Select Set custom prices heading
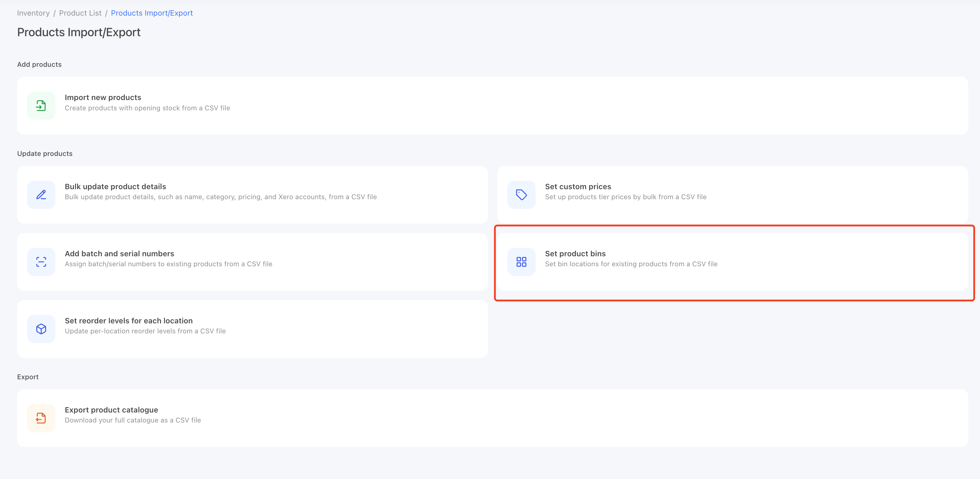The height and width of the screenshot is (479, 980). (x=578, y=187)
